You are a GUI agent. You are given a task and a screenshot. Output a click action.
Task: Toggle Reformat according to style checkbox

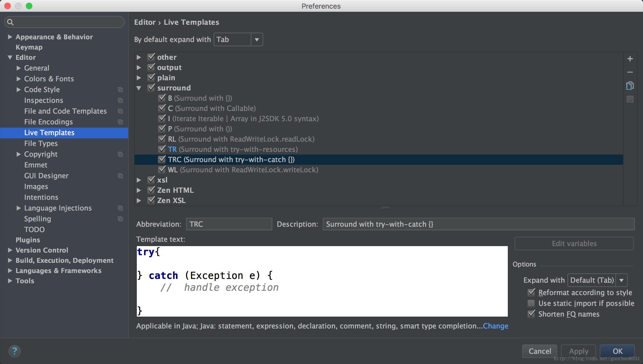[x=531, y=292]
